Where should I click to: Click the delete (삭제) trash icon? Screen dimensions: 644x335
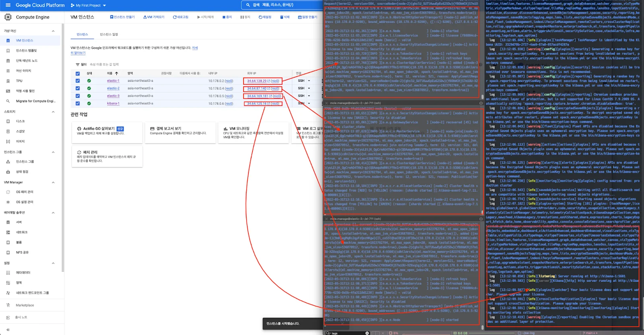[281, 17]
